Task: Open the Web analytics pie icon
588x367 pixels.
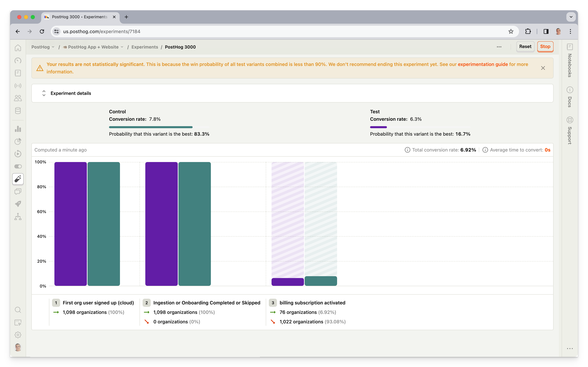Action: click(x=18, y=141)
